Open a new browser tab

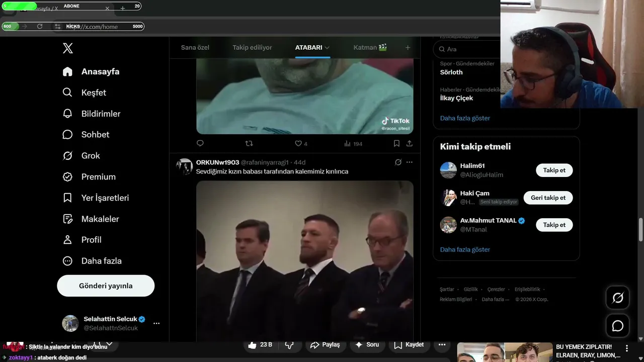[x=123, y=8]
